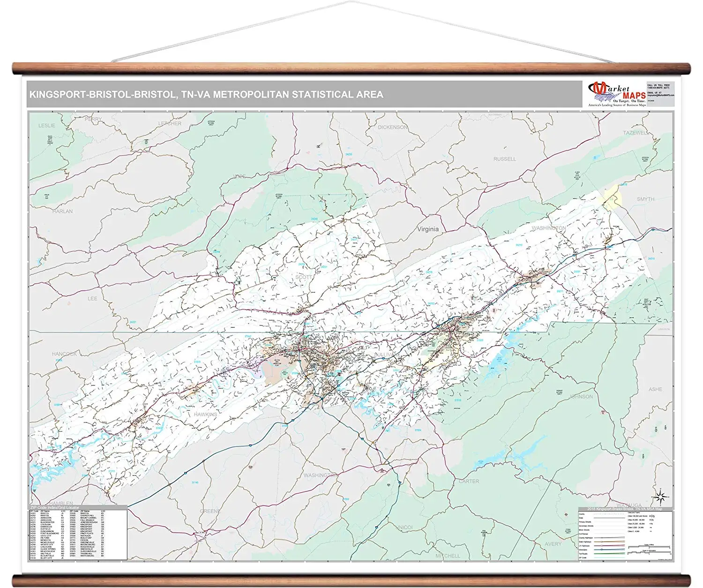The width and height of the screenshot is (703, 588).
Task: Click the AVERY county label
Action: point(553,544)
